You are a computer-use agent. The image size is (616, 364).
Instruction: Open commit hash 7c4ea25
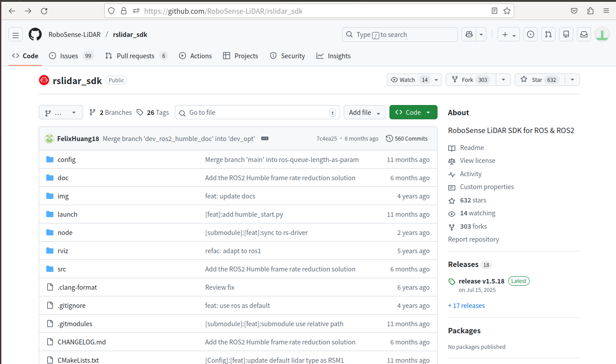coord(327,138)
